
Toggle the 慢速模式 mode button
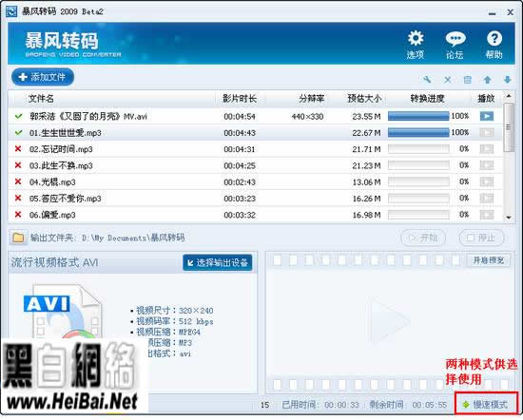click(486, 405)
